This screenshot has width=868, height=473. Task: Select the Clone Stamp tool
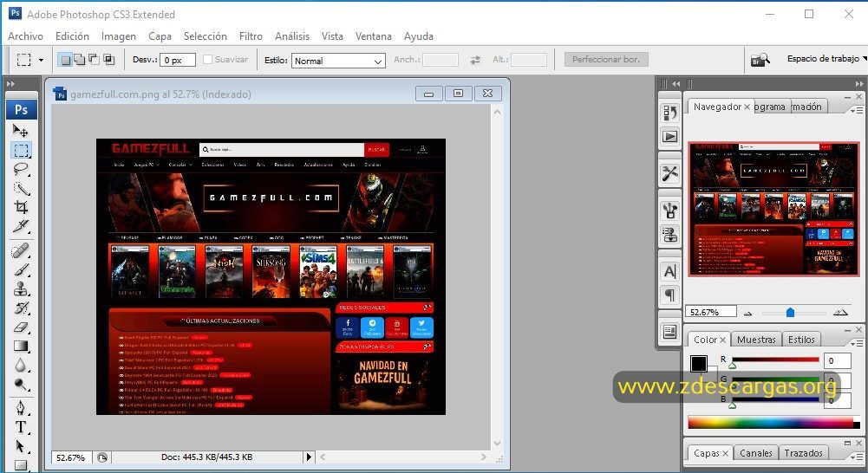[x=21, y=288]
